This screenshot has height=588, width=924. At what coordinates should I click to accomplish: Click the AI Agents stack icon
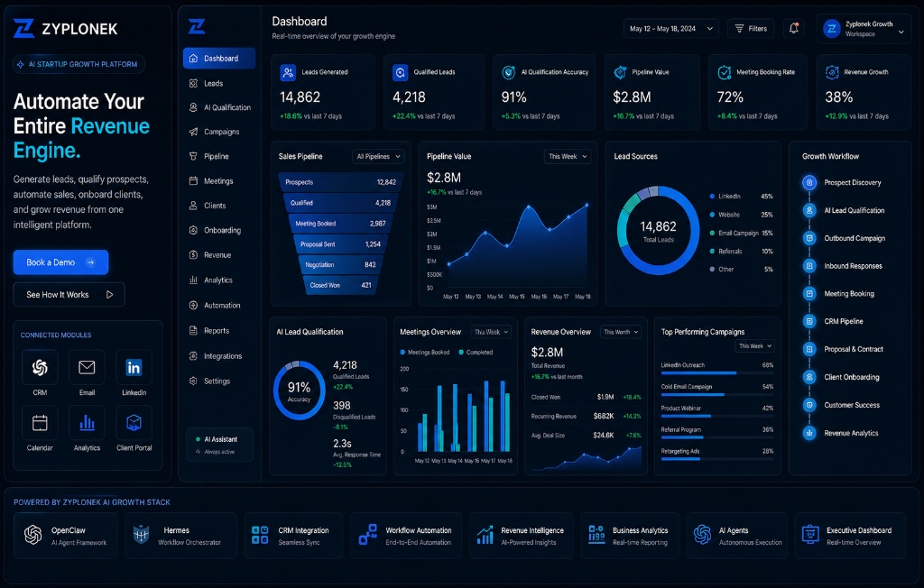702,535
